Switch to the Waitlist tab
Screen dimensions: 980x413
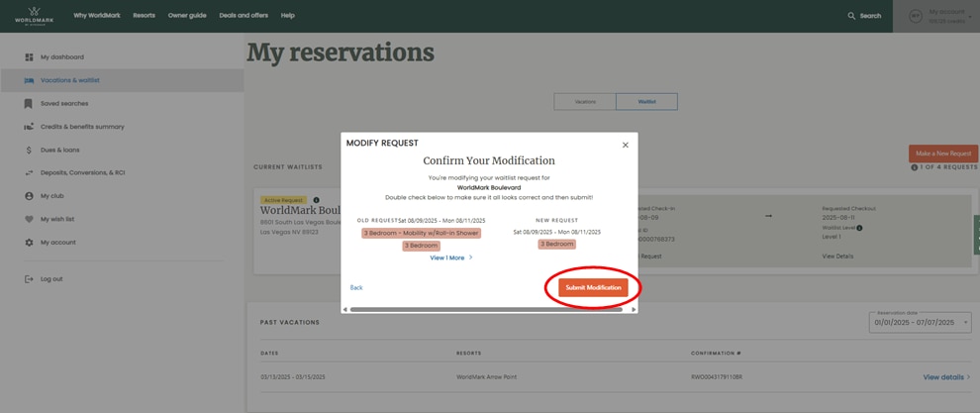pyautogui.click(x=646, y=101)
